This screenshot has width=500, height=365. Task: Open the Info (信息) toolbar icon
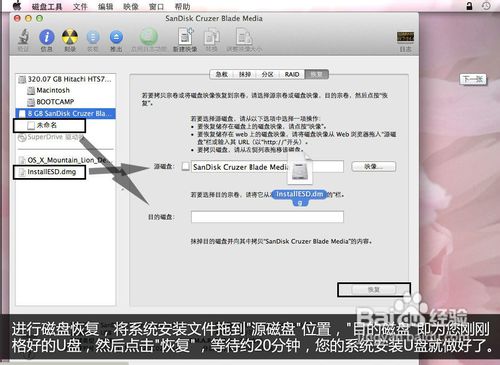(47, 37)
